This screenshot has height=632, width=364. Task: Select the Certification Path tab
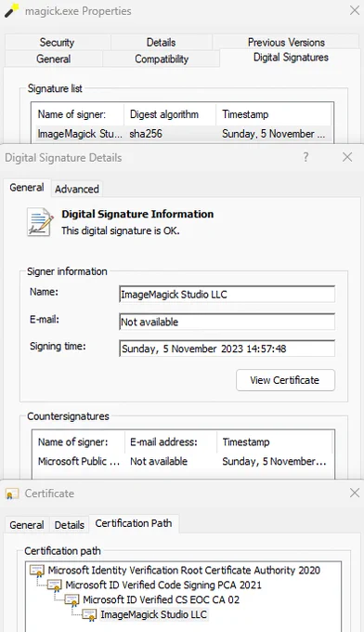click(x=134, y=523)
